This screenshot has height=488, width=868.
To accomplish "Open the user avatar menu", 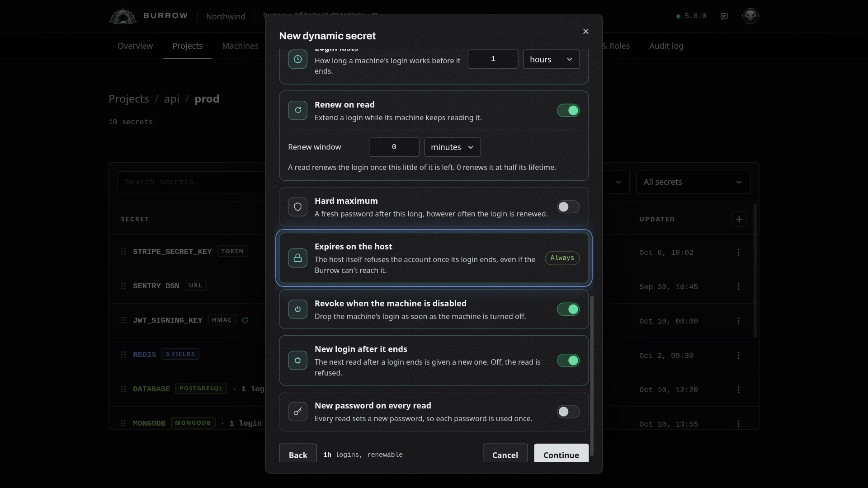I will tap(750, 16).
